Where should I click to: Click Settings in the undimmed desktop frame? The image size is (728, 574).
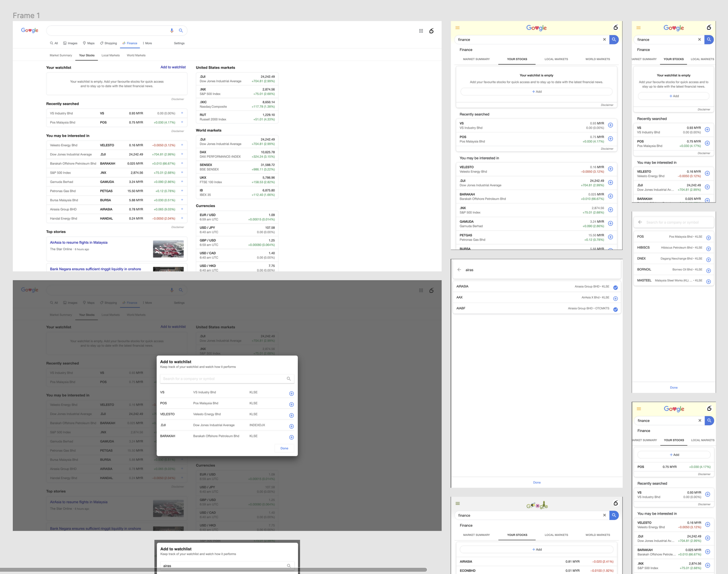coord(179,43)
